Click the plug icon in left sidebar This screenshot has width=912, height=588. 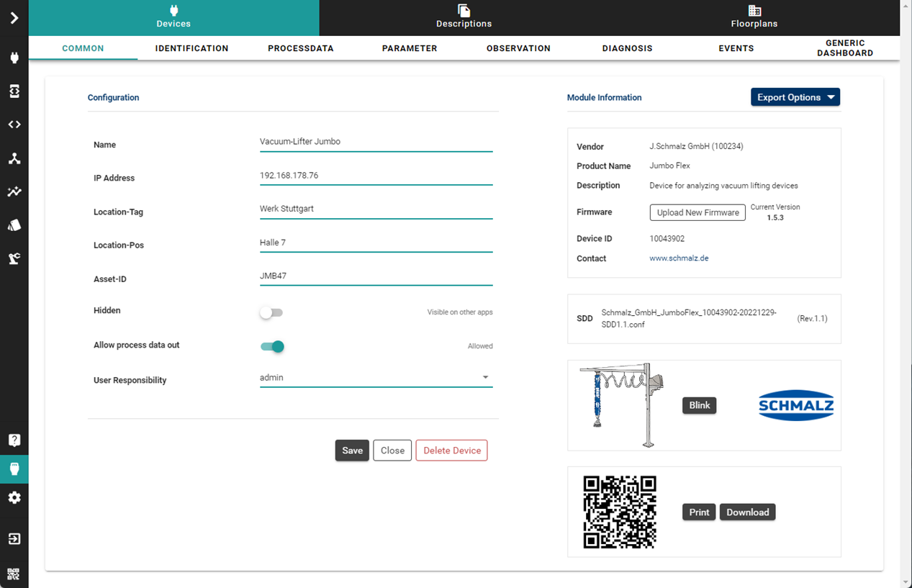pos(14,58)
